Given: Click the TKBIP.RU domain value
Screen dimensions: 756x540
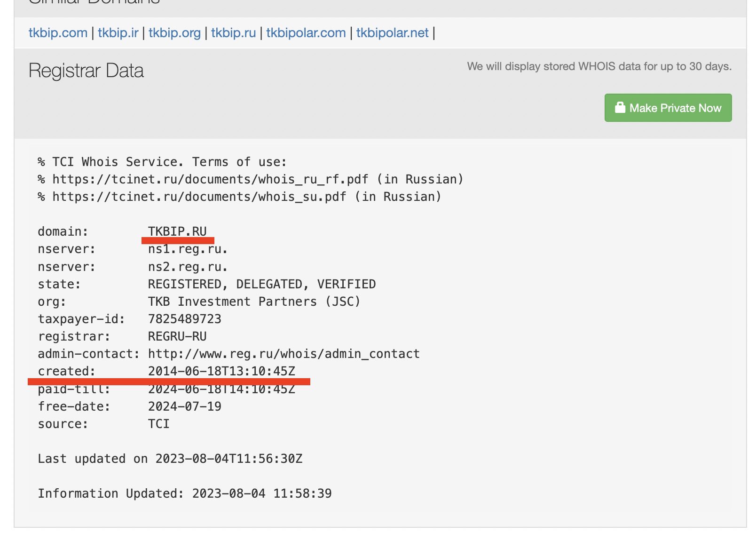Looking at the screenshot, I should tap(177, 231).
